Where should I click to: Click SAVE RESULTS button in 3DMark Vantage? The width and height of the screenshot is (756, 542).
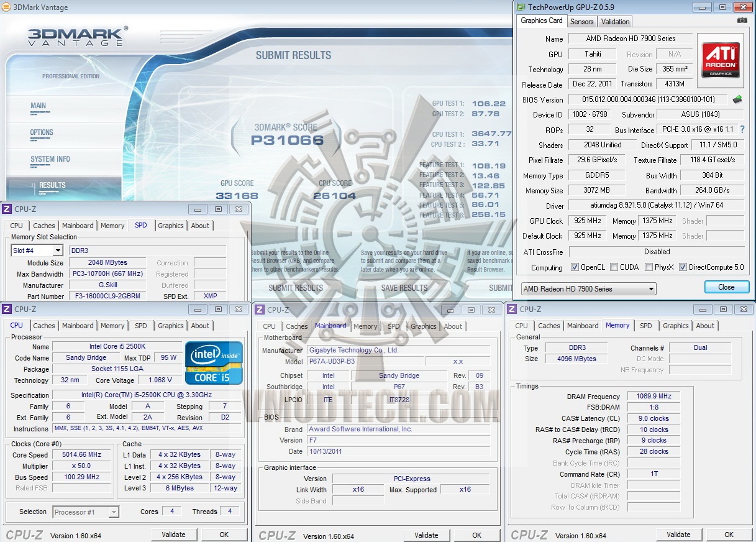point(404,288)
